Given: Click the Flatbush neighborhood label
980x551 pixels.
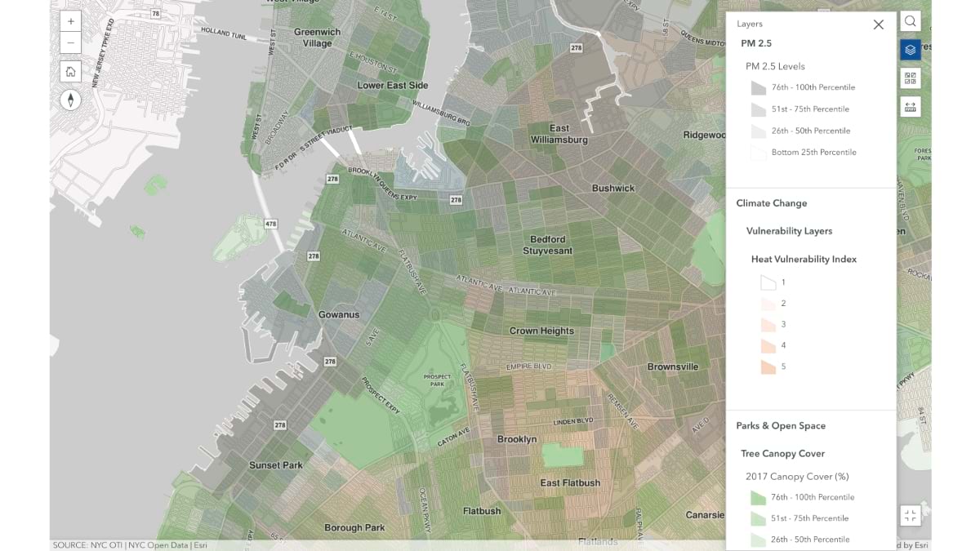Looking at the screenshot, I should tap(482, 511).
